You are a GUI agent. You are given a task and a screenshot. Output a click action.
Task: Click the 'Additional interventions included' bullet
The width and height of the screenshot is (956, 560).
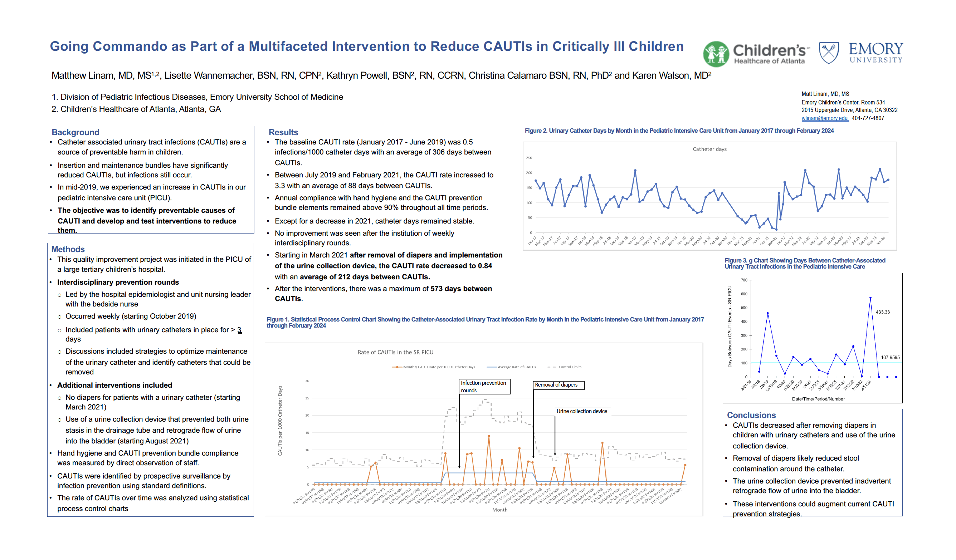[x=114, y=385]
